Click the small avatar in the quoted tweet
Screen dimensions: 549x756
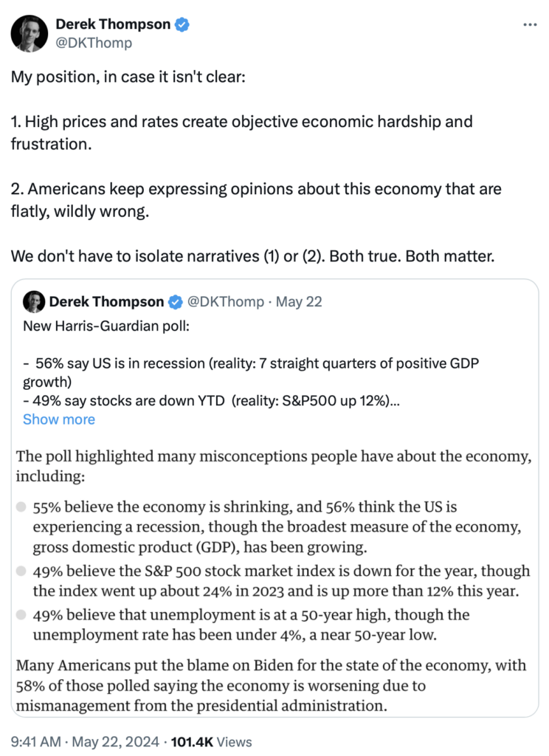[x=34, y=301]
